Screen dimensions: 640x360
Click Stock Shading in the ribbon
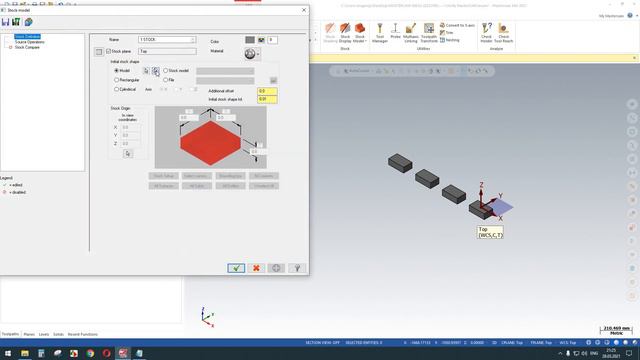point(330,33)
